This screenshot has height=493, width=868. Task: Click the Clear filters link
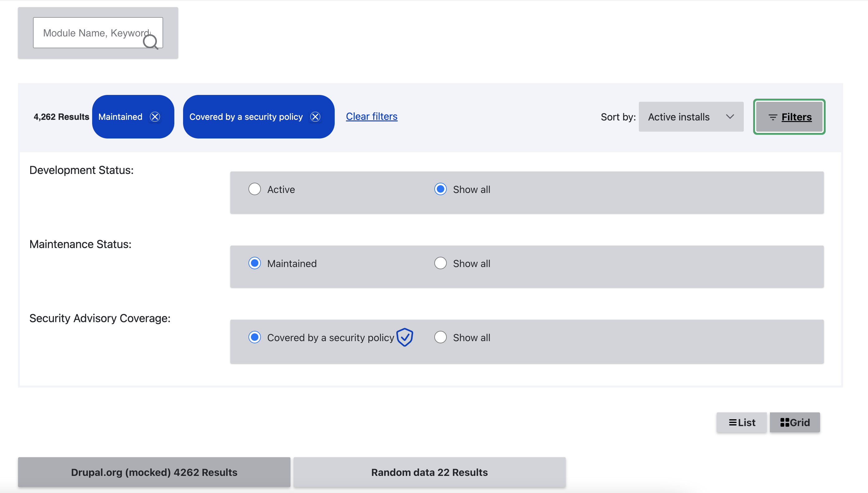[371, 116]
